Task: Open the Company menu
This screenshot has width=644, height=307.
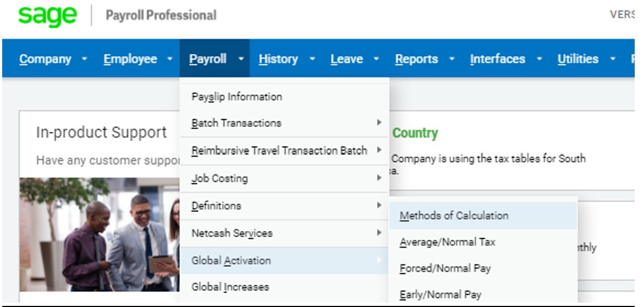Action: tap(45, 59)
